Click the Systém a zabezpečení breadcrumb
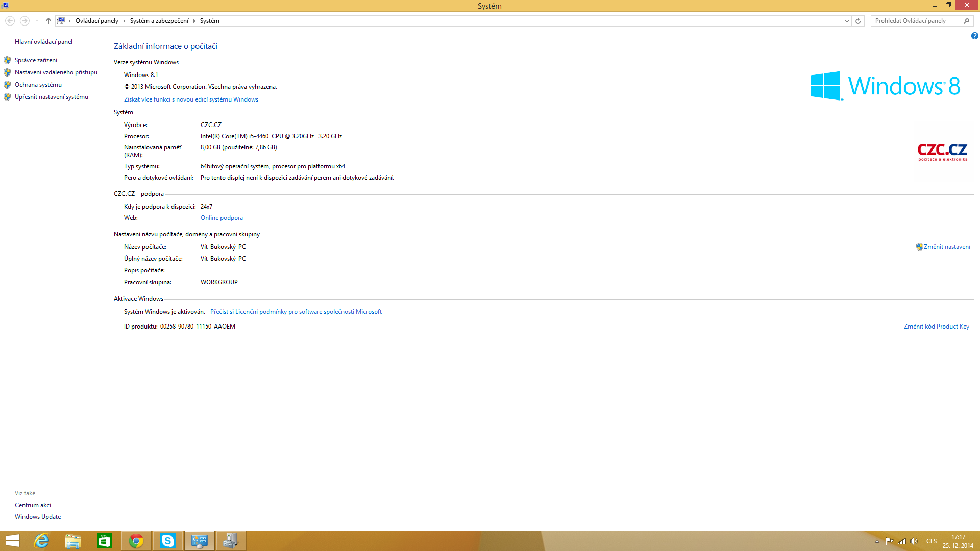Viewport: 980px width, 551px height. tap(159, 21)
